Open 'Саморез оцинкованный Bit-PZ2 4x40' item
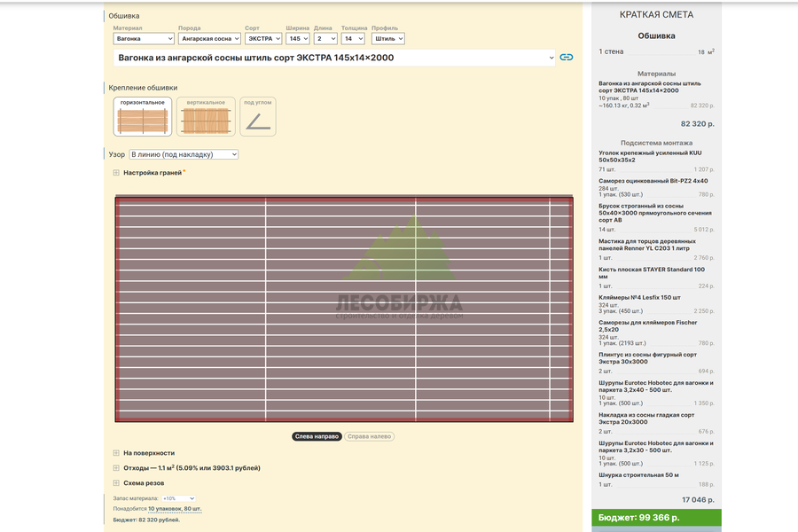Screen dimensions: 798x532 click(653, 181)
